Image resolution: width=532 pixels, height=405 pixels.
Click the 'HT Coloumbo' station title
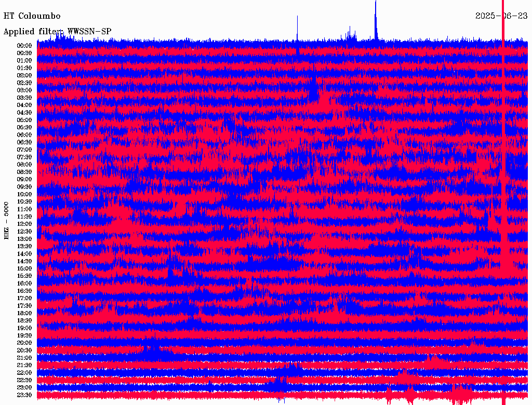point(32,16)
